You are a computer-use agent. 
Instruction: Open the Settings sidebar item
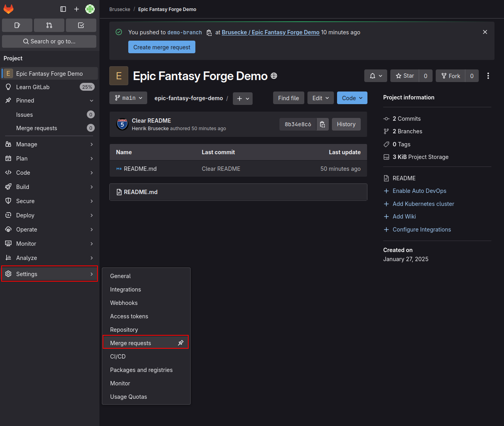(50, 274)
